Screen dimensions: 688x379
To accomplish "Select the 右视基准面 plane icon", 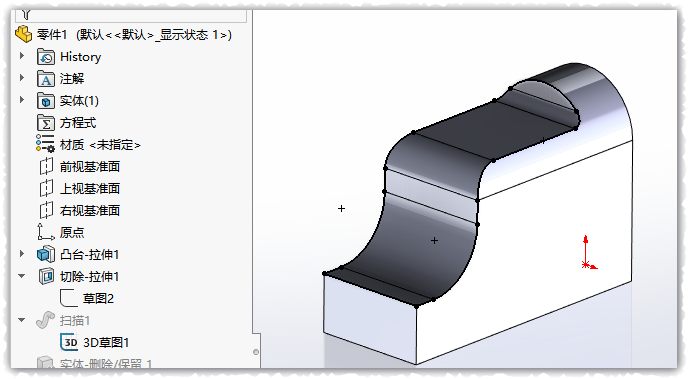I will (x=46, y=211).
